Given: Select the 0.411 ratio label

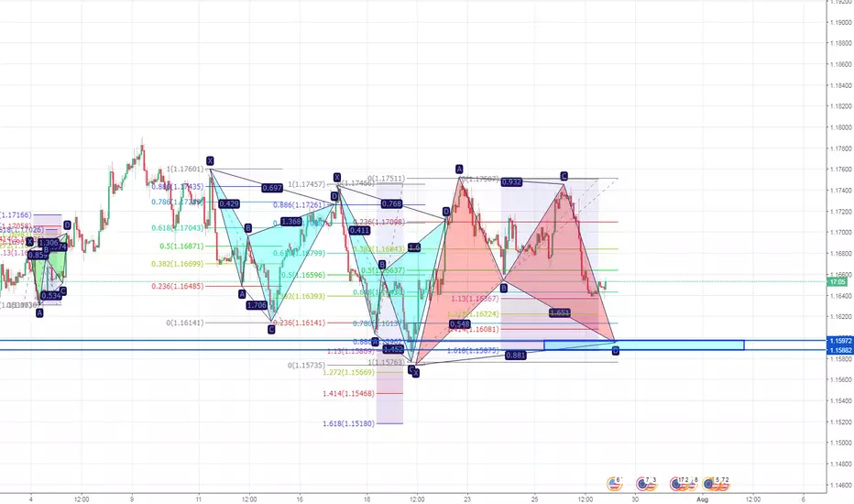Looking at the screenshot, I should click(x=359, y=231).
